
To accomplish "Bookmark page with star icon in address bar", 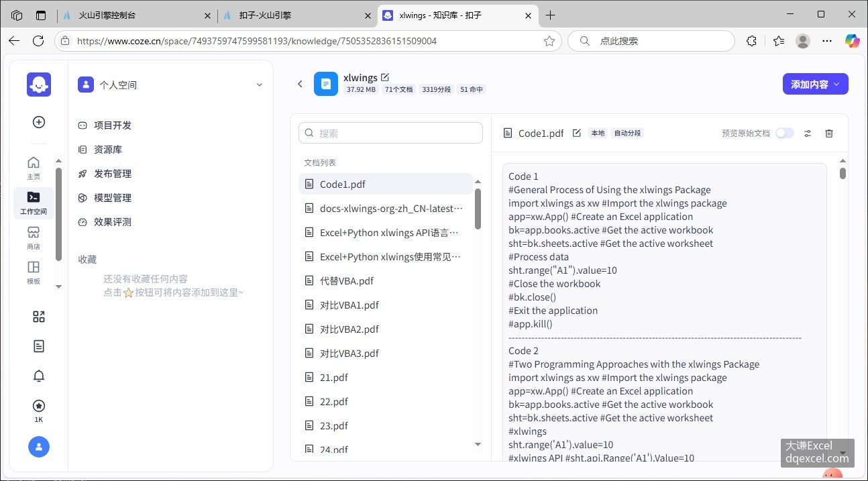I will click(x=549, y=41).
